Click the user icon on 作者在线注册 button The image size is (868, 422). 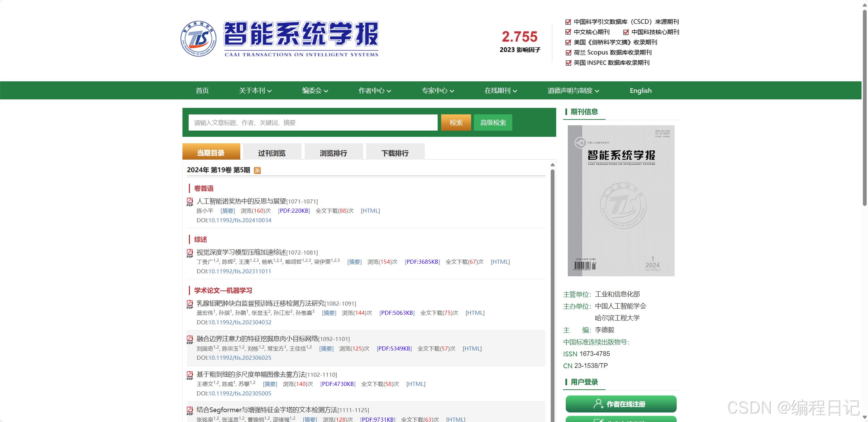[x=598, y=404]
